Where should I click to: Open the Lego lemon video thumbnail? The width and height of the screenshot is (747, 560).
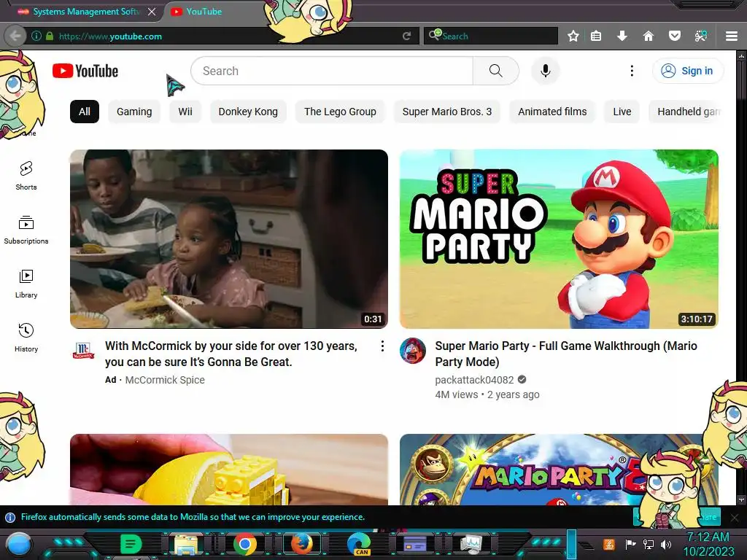click(x=229, y=470)
